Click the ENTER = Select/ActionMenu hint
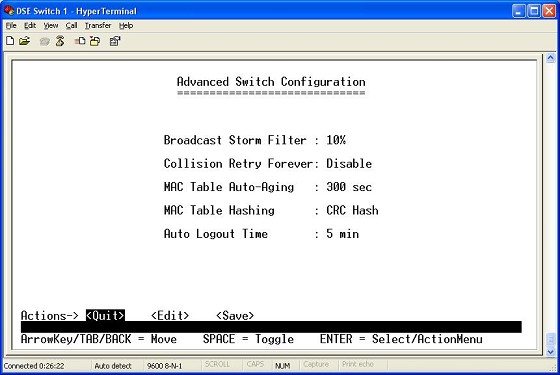This screenshot has height=375, width=560. click(x=401, y=339)
